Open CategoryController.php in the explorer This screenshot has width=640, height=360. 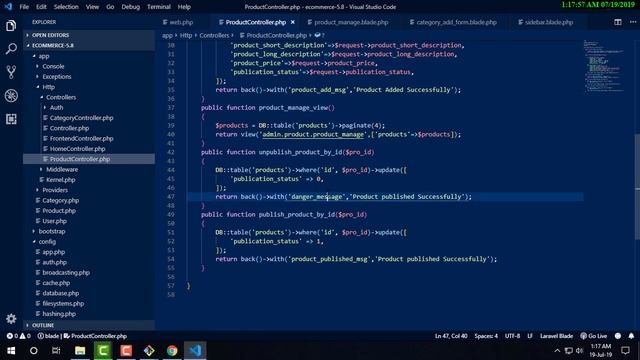click(x=81, y=118)
